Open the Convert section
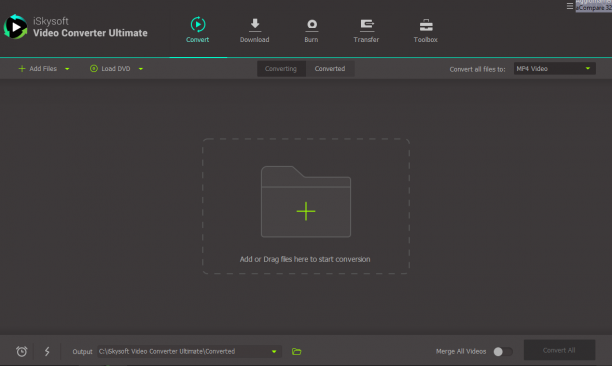 point(197,30)
